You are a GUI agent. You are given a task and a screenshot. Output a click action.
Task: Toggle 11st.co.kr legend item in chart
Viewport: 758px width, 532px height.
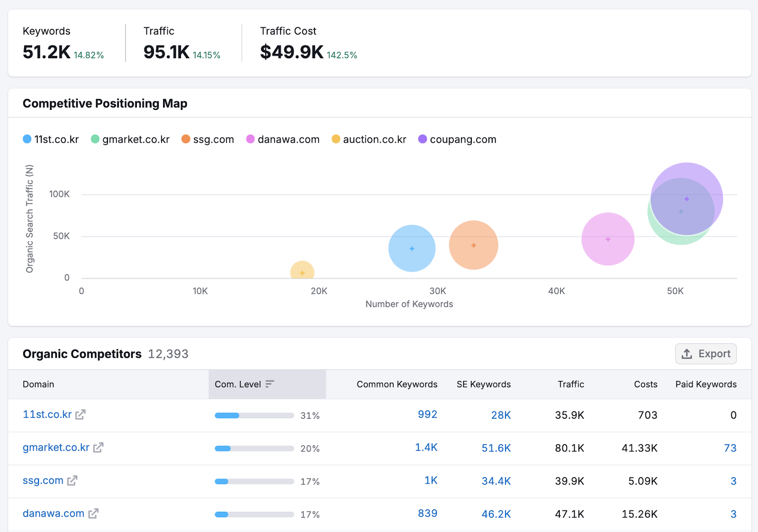51,139
